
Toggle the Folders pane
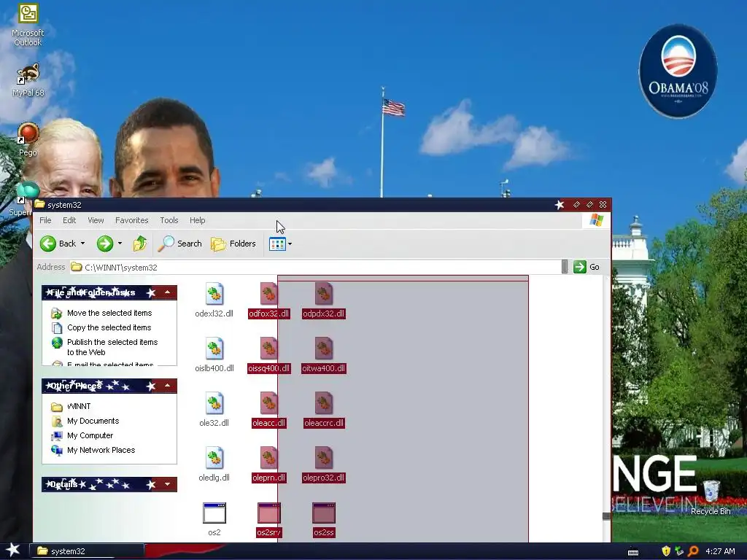pos(233,244)
